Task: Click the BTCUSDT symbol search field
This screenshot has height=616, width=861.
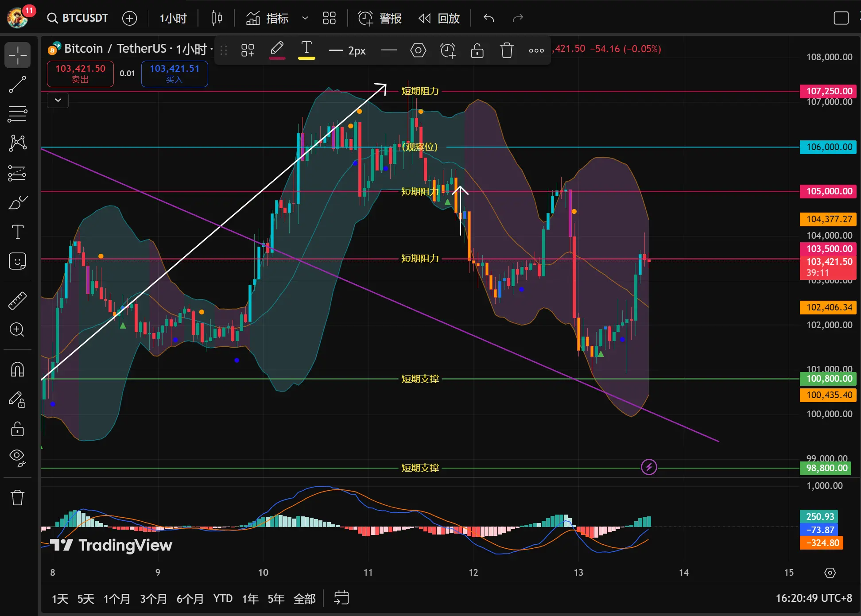Action: pyautogui.click(x=78, y=18)
